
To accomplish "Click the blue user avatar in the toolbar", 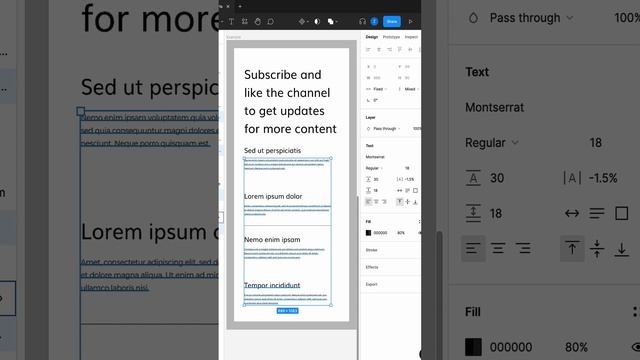I will click(x=374, y=22).
